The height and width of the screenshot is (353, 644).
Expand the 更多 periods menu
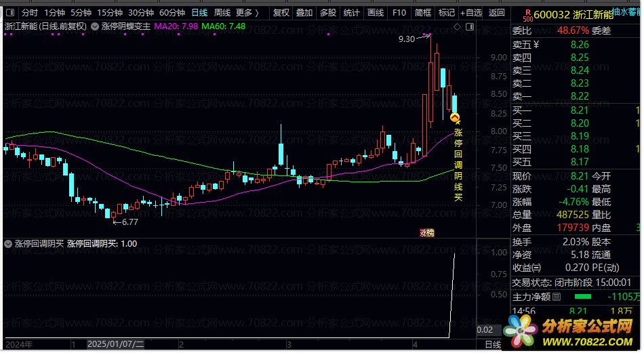[247, 13]
